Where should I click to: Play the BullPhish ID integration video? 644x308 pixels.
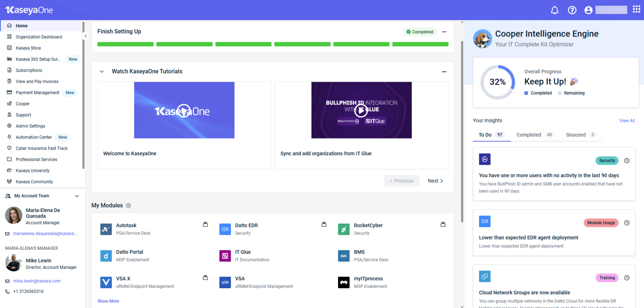(x=361, y=110)
